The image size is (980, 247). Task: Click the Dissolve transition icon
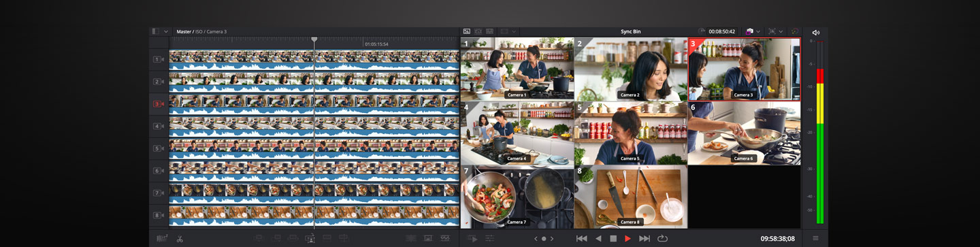(428, 238)
